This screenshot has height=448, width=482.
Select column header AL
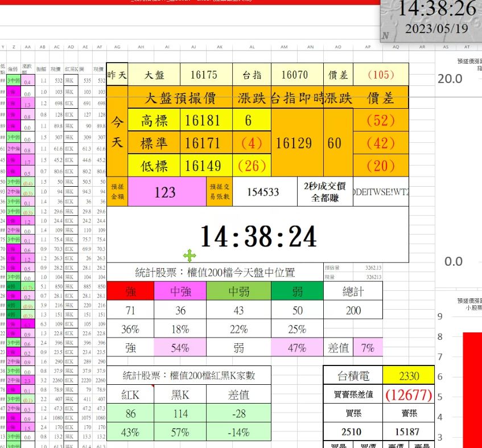click(252, 47)
